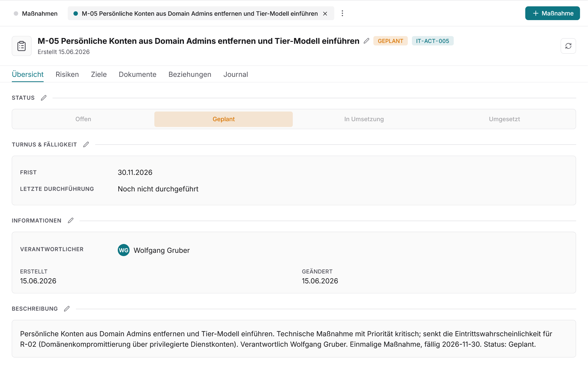The image size is (588, 385).
Task: Set status to Umgesetzt
Action: (504, 119)
